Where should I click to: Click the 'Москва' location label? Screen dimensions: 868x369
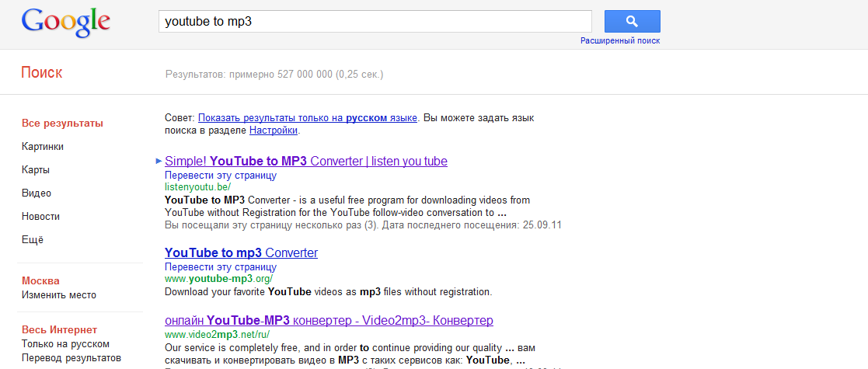[40, 281]
